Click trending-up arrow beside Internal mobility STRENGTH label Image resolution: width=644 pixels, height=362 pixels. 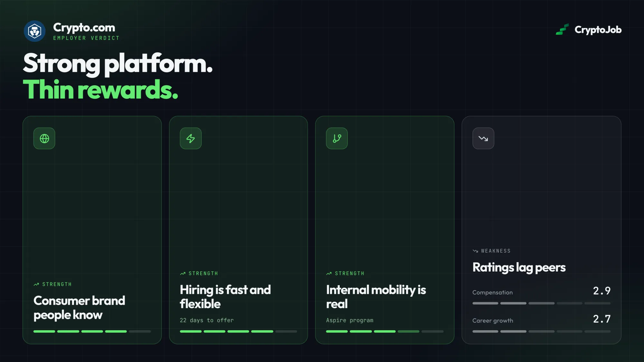click(329, 274)
